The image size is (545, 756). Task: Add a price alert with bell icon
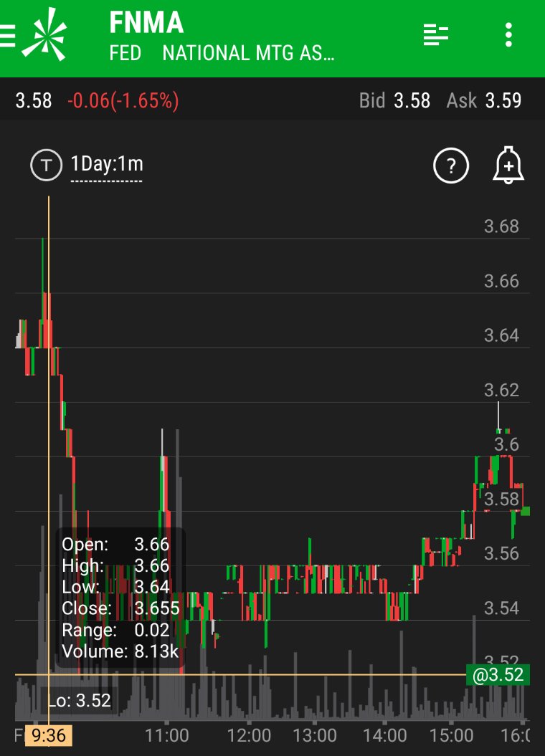(x=508, y=165)
